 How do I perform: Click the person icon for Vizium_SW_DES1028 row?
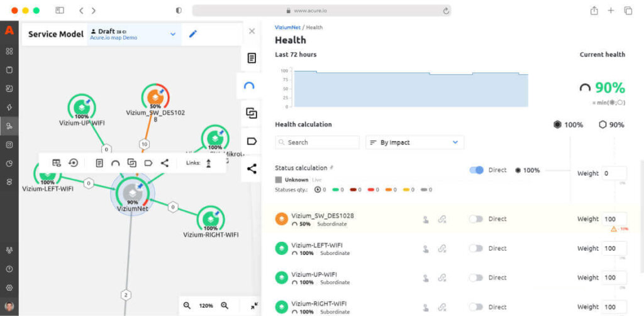tap(426, 219)
